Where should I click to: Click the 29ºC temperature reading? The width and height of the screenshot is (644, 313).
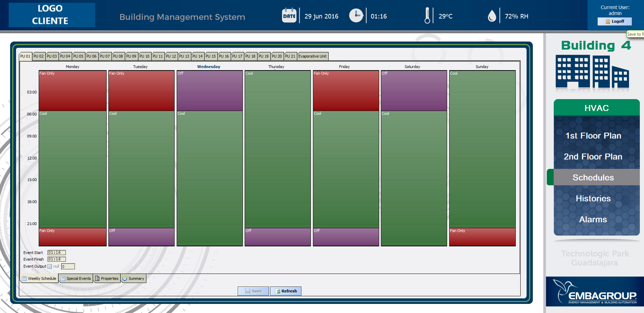click(x=445, y=16)
